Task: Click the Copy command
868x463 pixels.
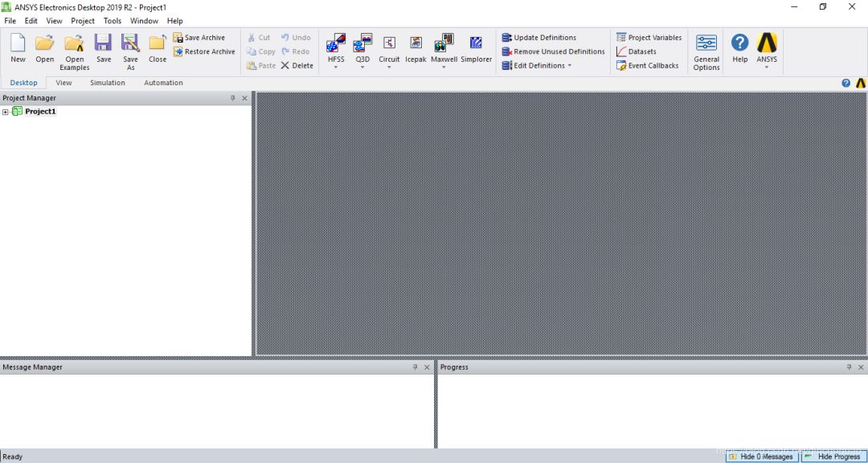Action: [260, 51]
